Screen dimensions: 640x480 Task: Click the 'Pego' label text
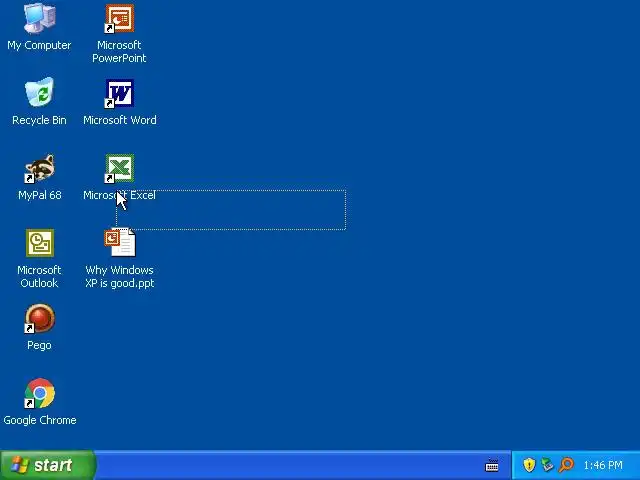coord(39,346)
